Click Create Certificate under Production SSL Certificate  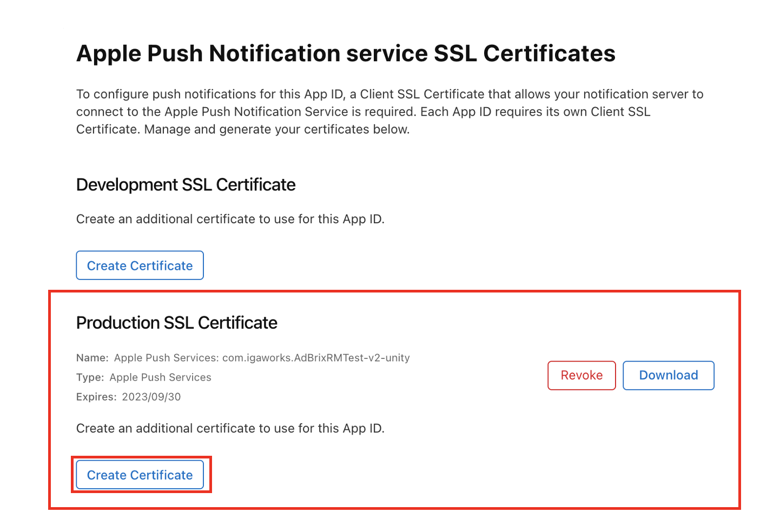pyautogui.click(x=140, y=475)
